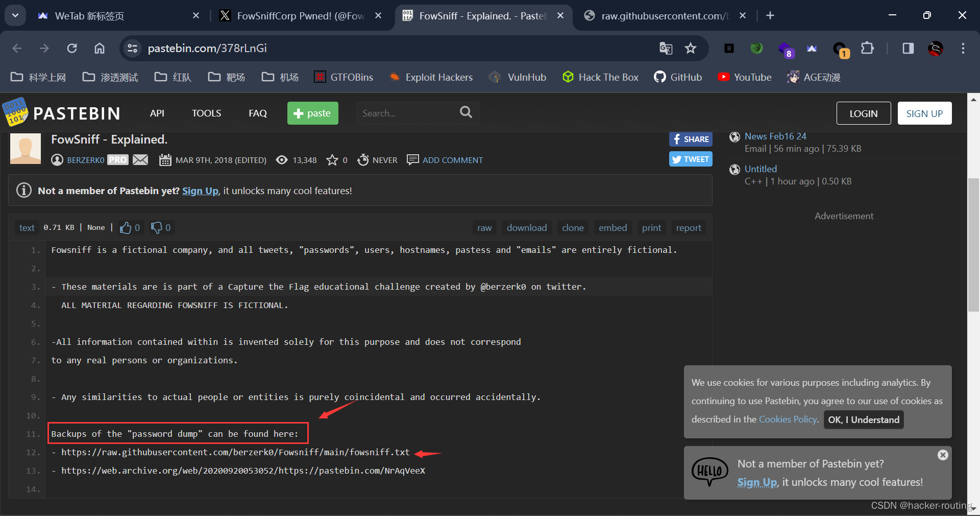Image resolution: width=980 pixels, height=516 pixels.
Task: Rate the paste with the star icon
Action: coord(332,160)
